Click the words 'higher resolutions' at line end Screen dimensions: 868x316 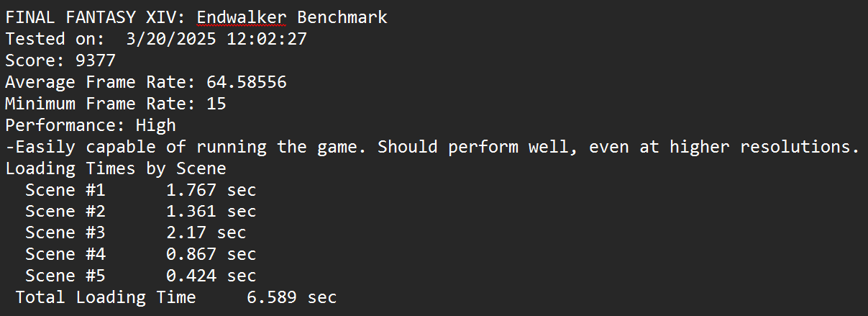click(x=765, y=147)
